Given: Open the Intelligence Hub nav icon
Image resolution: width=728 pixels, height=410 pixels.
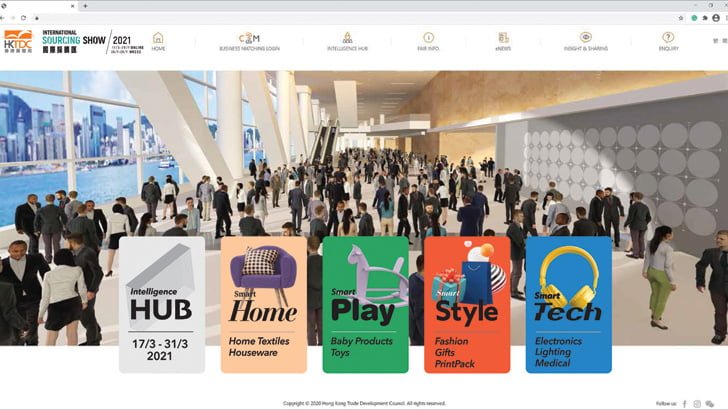Looking at the screenshot, I should tap(349, 40).
